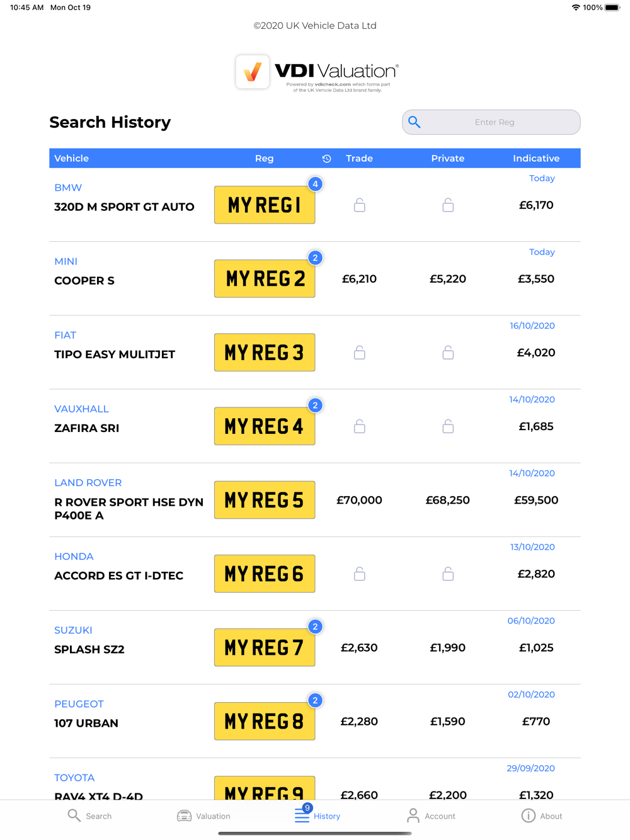Click the Search History heading
630x840 pixels.
(110, 122)
